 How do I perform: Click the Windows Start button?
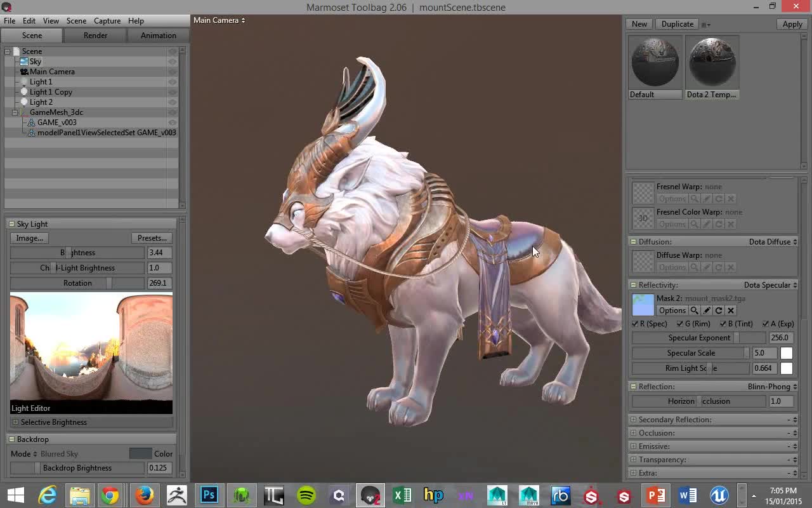[15, 495]
